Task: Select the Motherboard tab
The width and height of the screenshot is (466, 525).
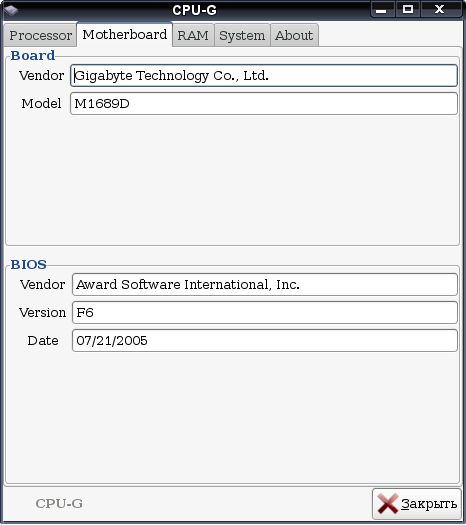Action: 125,34
